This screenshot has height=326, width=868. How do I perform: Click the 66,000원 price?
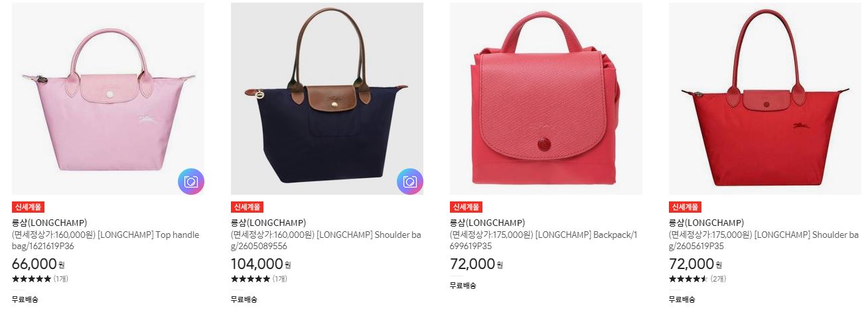[x=38, y=264]
